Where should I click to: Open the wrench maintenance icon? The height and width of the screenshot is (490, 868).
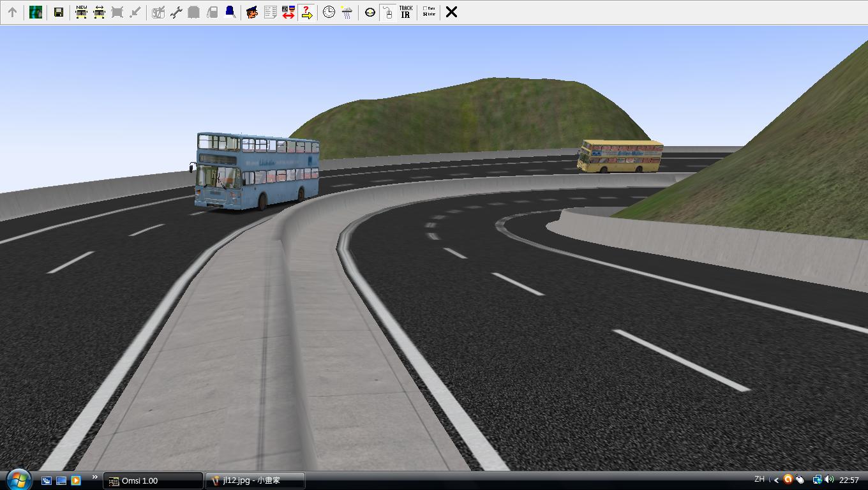coord(176,12)
